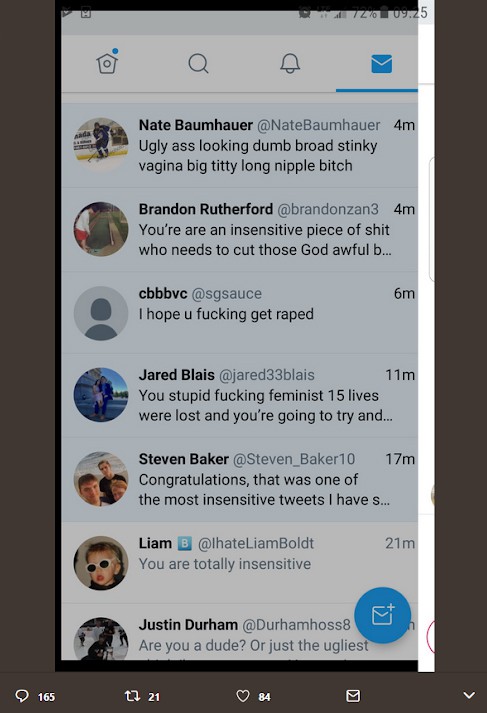Open Liam @IhateLiamBoldt message
Viewport: 487px width, 713px height.
tap(240, 562)
